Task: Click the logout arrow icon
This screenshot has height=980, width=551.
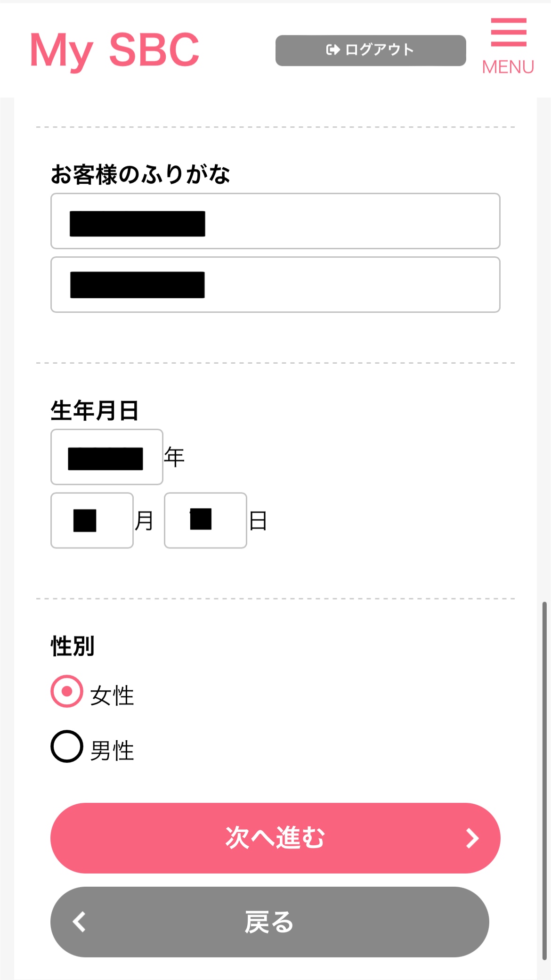Action: (x=333, y=50)
